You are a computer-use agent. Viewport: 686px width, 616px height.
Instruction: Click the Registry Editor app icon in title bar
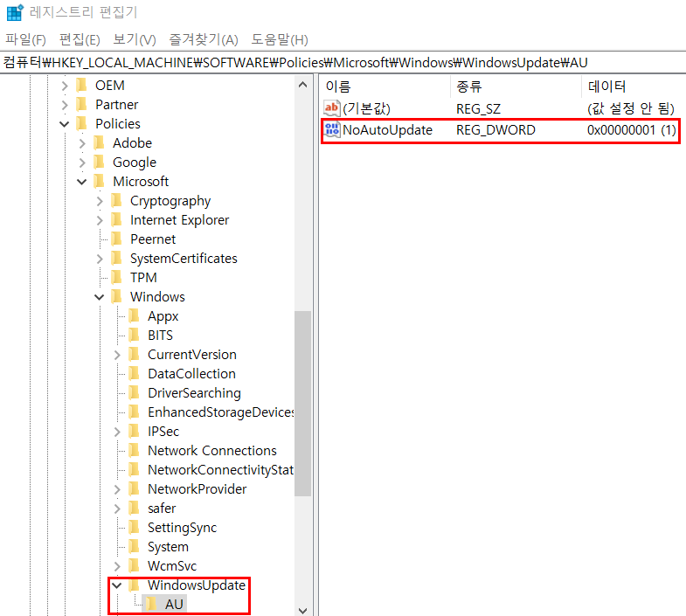(x=16, y=12)
